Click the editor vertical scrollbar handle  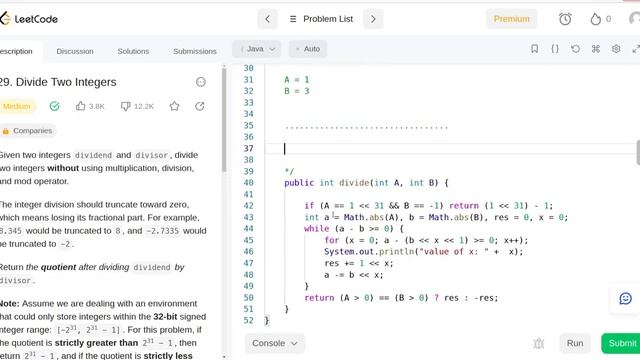(x=638, y=152)
